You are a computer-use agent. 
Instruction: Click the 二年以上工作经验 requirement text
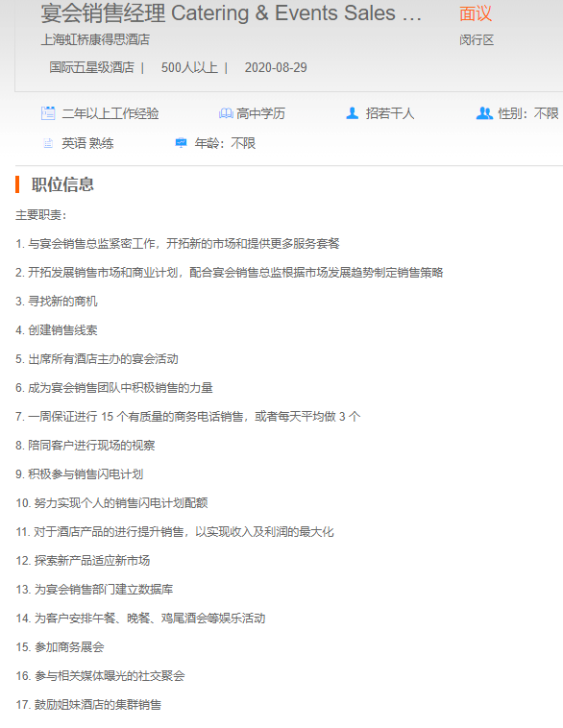coord(110,113)
